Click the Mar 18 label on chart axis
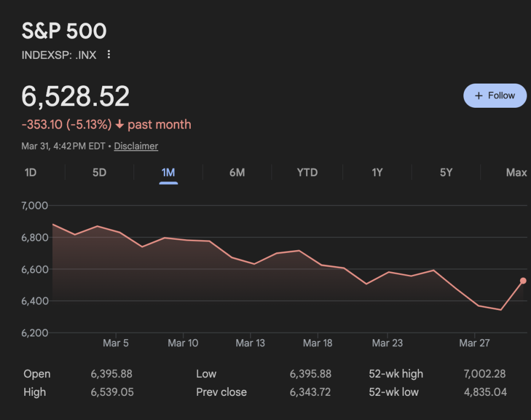The image size is (531, 420). 318,343
